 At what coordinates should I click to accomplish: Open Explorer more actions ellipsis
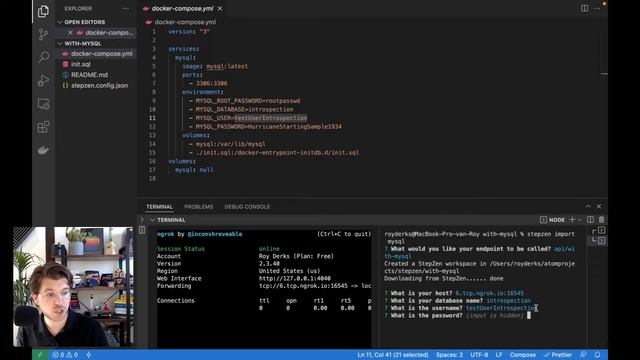[x=125, y=9]
